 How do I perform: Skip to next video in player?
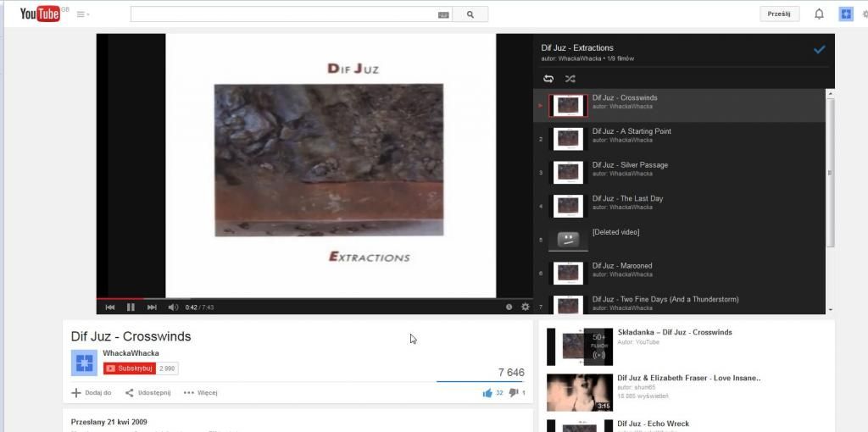pyautogui.click(x=152, y=307)
